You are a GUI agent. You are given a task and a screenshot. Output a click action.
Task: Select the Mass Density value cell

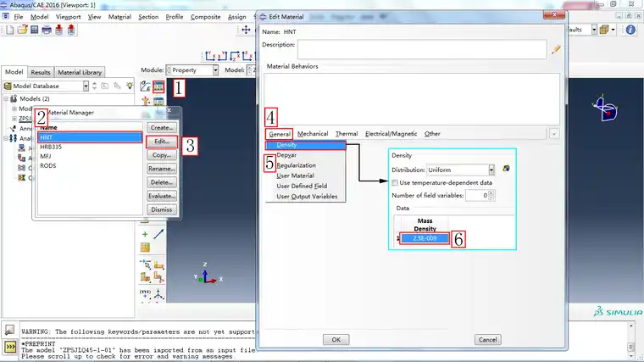coord(425,238)
